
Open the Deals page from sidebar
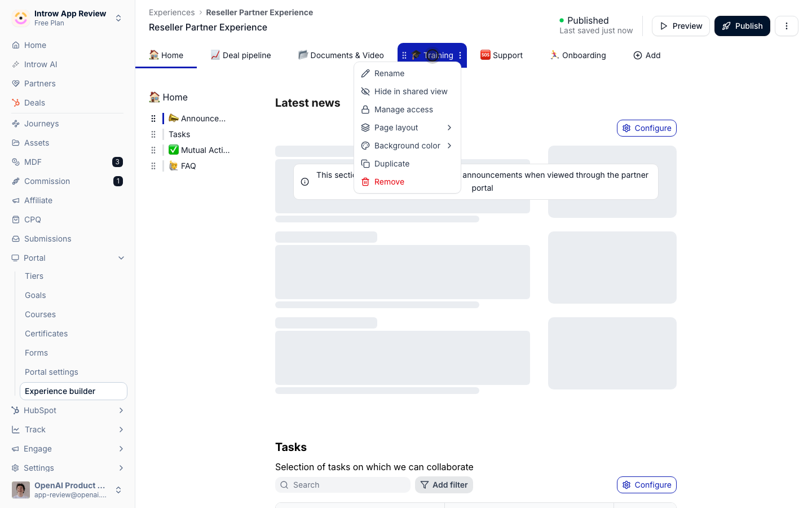(68, 103)
